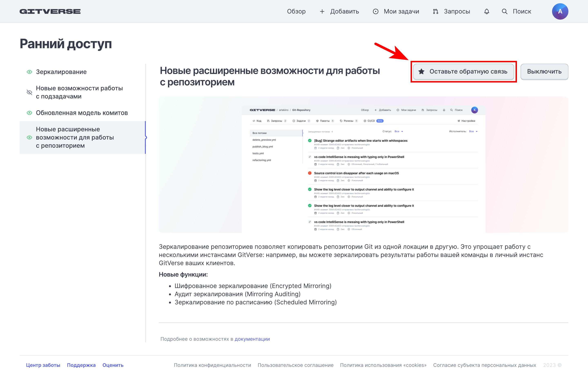Image resolution: width=588 pixels, height=375 pixels.
Task: Click the star icon in feedback button
Action: point(421,71)
